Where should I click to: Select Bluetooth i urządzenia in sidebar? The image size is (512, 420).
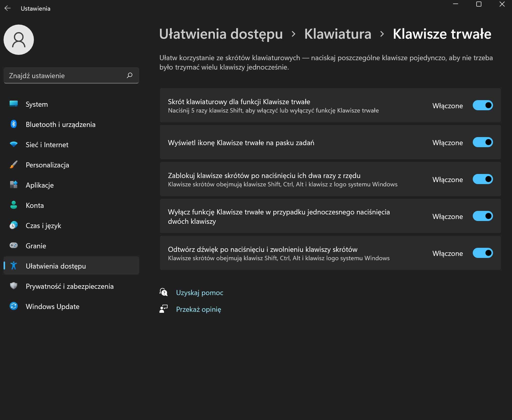tap(60, 124)
